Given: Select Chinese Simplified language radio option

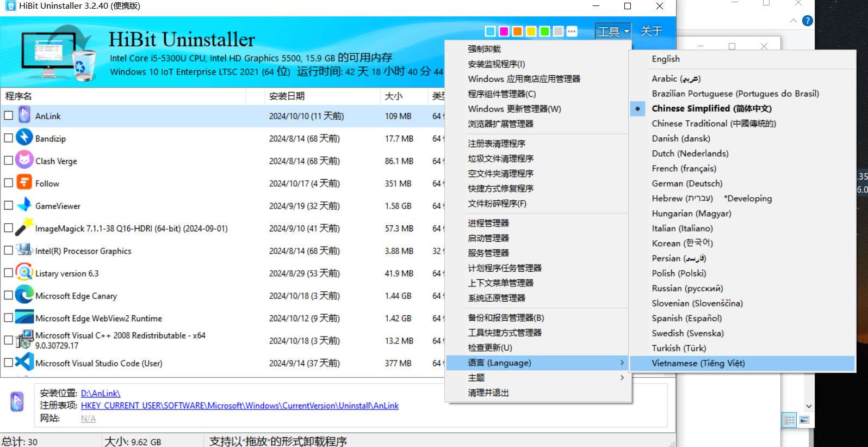Looking at the screenshot, I should tap(637, 108).
